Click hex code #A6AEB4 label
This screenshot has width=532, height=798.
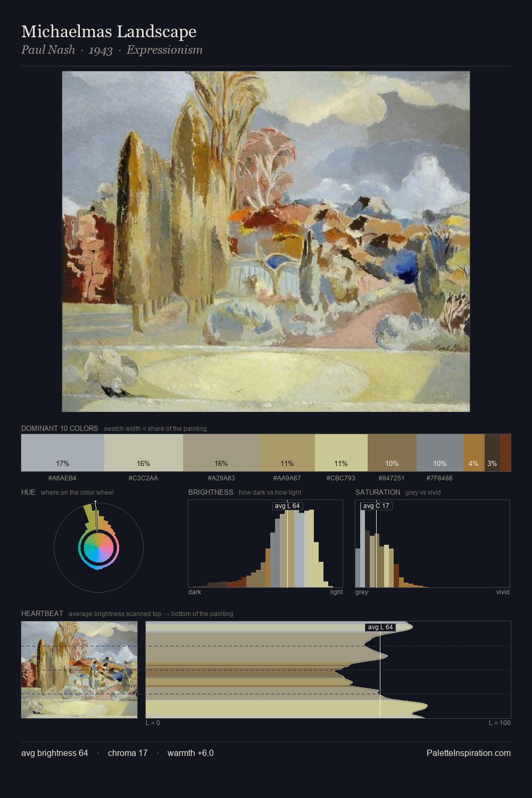pyautogui.click(x=62, y=478)
